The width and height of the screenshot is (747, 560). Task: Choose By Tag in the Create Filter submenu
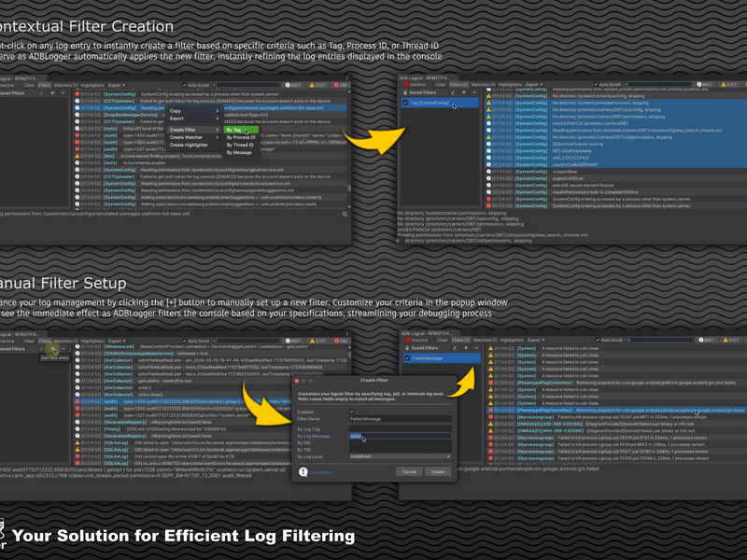[x=241, y=130]
